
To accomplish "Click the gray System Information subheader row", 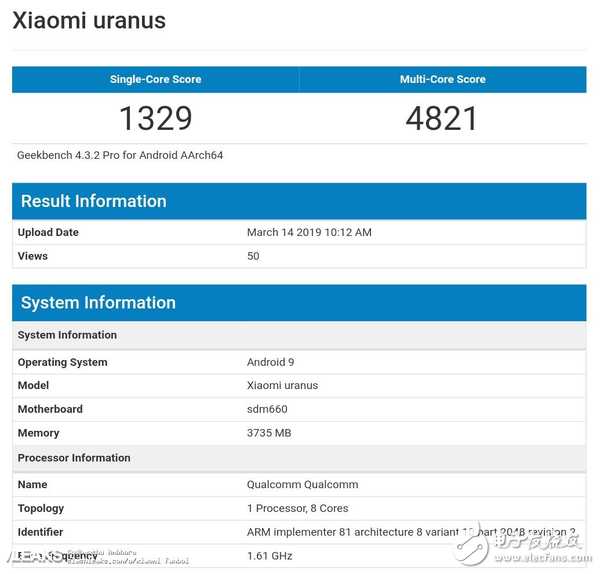I will click(x=299, y=335).
